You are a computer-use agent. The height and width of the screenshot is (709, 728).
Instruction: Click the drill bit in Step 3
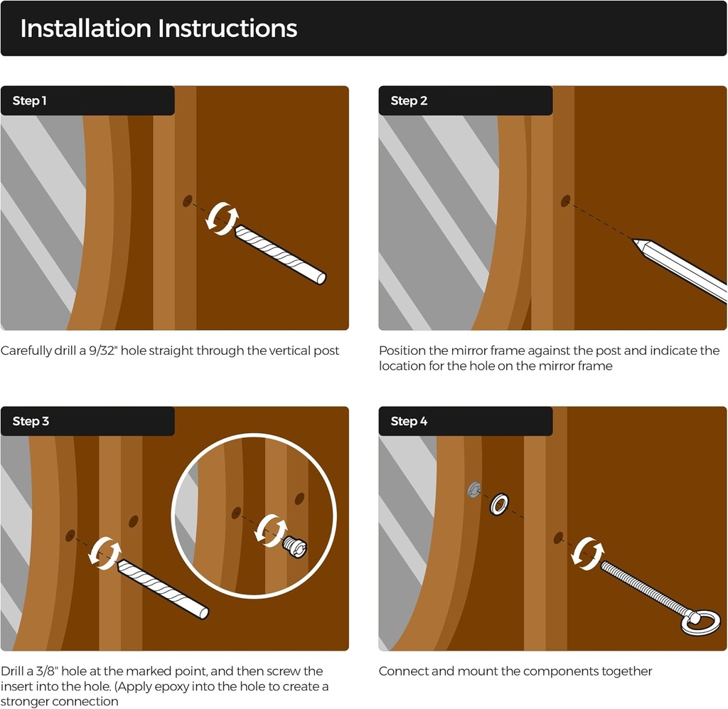163,589
